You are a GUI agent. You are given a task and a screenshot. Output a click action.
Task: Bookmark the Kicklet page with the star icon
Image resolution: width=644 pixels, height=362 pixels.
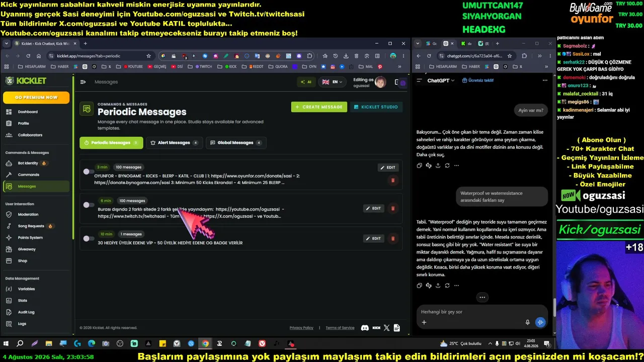pyautogui.click(x=148, y=56)
